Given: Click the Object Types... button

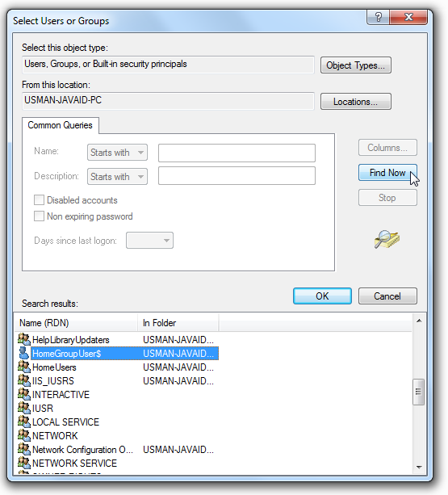Looking at the screenshot, I should coord(356,65).
